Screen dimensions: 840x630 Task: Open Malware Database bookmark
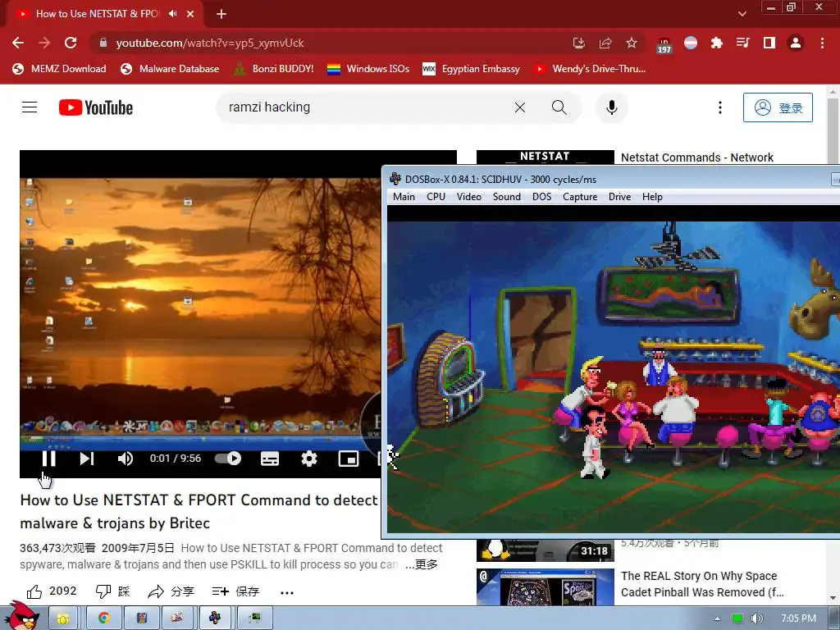click(x=171, y=69)
